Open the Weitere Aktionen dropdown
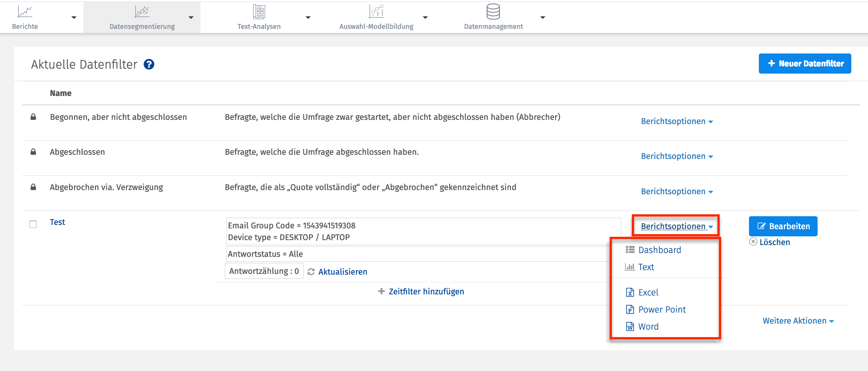The width and height of the screenshot is (868, 371). (x=798, y=321)
